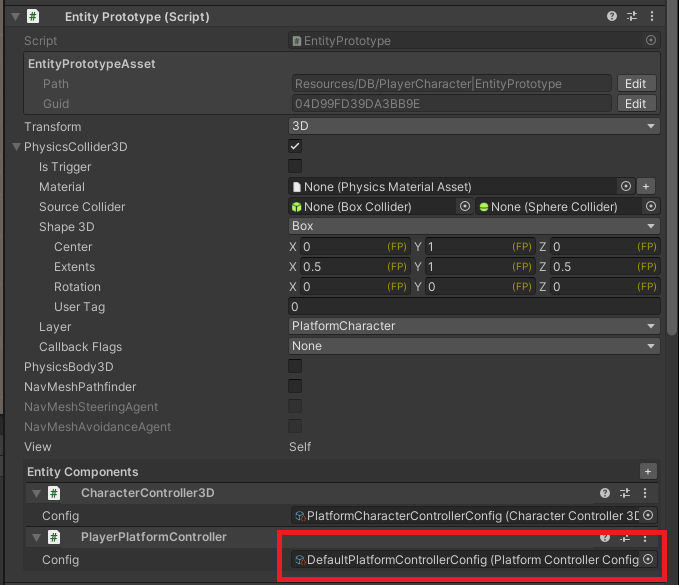Viewport: 679px width, 585px height.
Task: Enable the NavMeshPathfinder checkbox
Action: pyautogui.click(x=295, y=386)
